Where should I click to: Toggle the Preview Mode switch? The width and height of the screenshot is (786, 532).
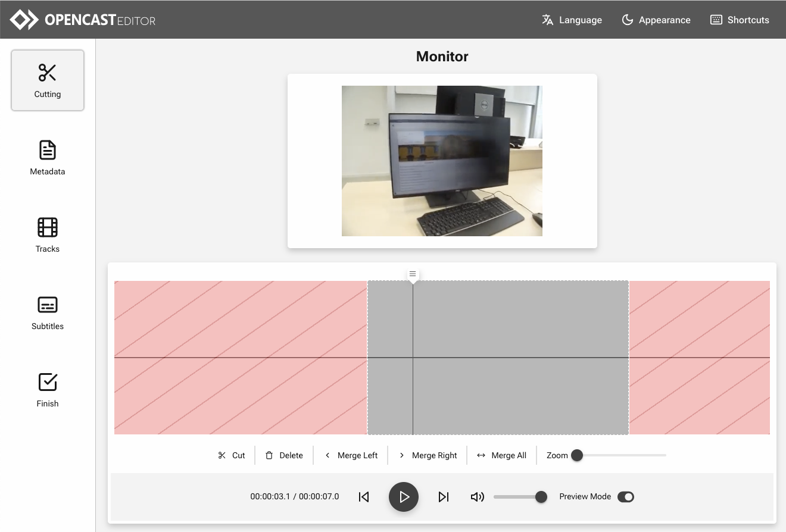click(x=626, y=496)
